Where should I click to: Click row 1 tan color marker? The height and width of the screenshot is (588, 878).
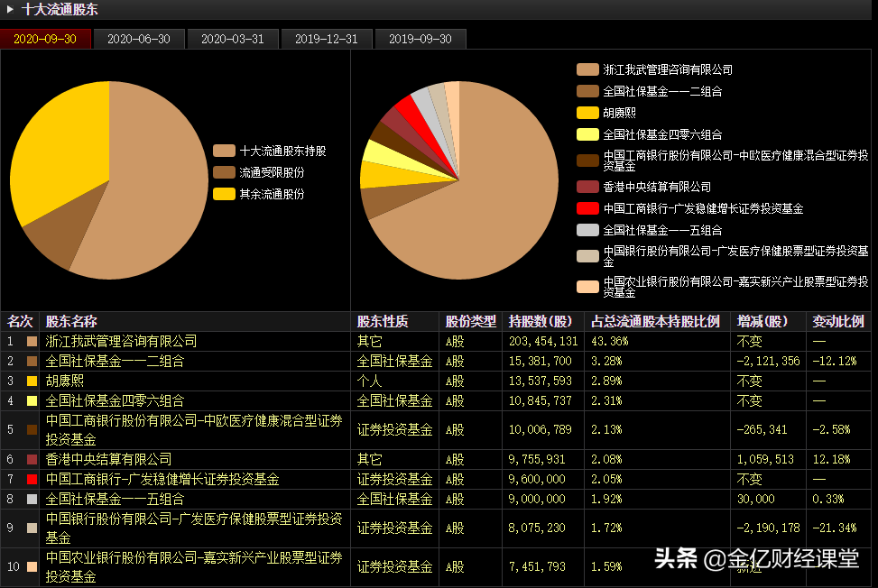coord(32,341)
